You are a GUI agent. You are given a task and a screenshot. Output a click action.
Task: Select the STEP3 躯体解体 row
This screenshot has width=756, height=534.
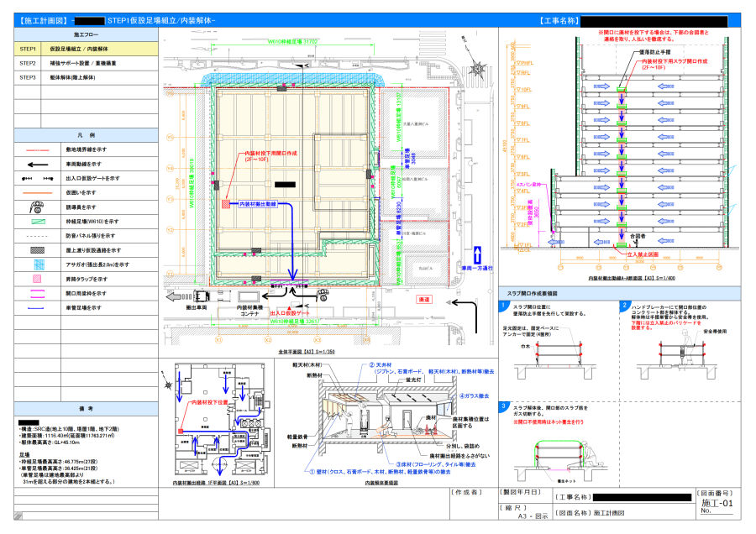pyautogui.click(x=86, y=76)
